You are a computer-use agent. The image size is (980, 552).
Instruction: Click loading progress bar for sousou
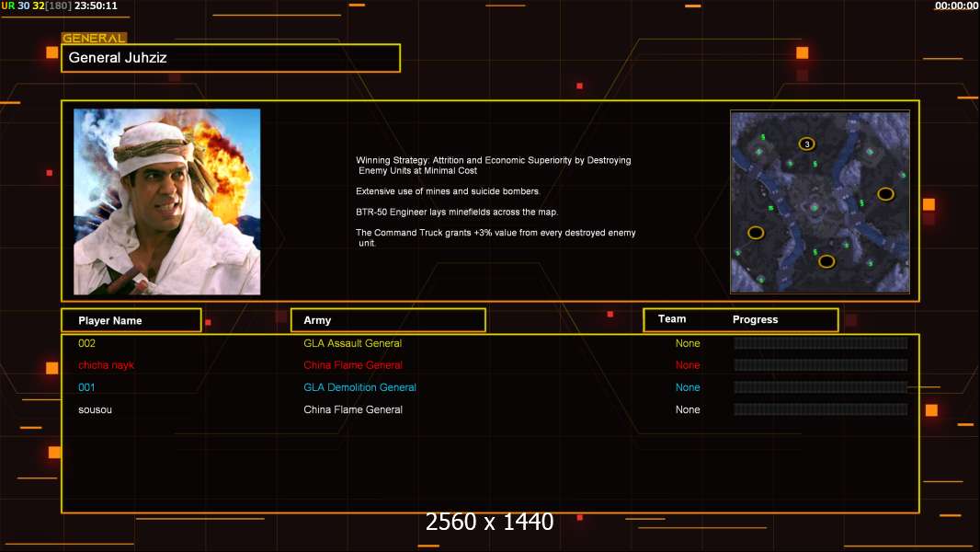(x=821, y=409)
